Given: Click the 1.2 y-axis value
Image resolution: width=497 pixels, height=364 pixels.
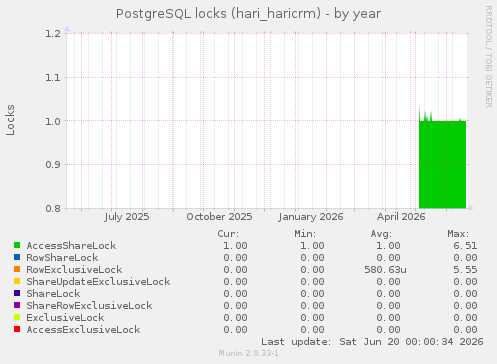Looking at the screenshot, I should point(53,33).
